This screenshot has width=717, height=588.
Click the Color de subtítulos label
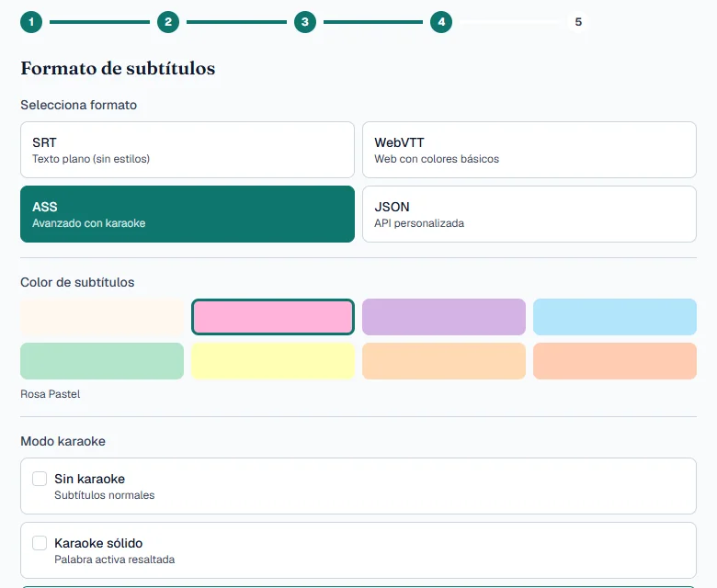click(x=77, y=282)
